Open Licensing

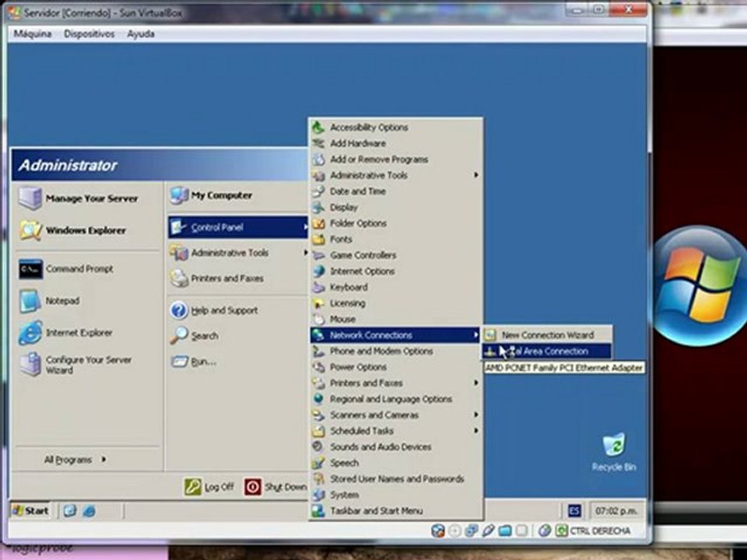[x=396, y=303]
